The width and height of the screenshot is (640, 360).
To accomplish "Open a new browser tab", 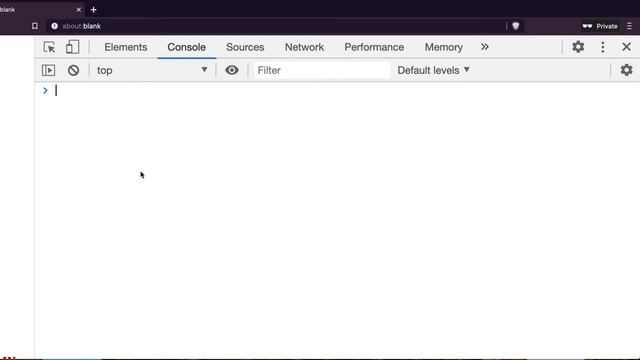I will point(93,9).
